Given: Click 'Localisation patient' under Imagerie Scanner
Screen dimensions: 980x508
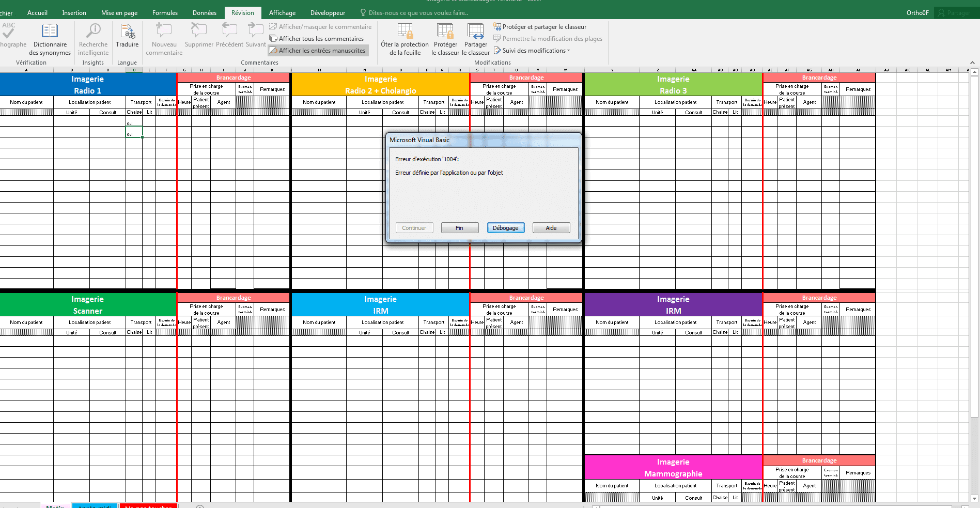Looking at the screenshot, I should (90, 322).
